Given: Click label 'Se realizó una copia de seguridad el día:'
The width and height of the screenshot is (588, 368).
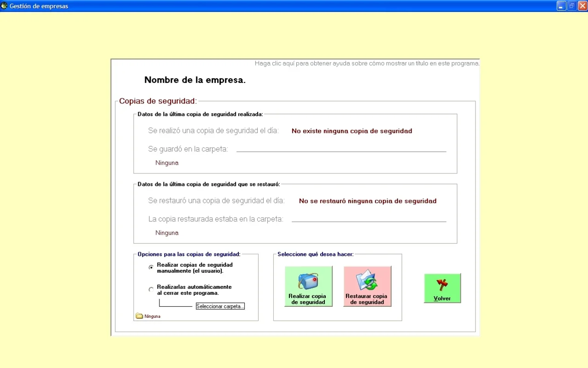Looking at the screenshot, I should [213, 131].
